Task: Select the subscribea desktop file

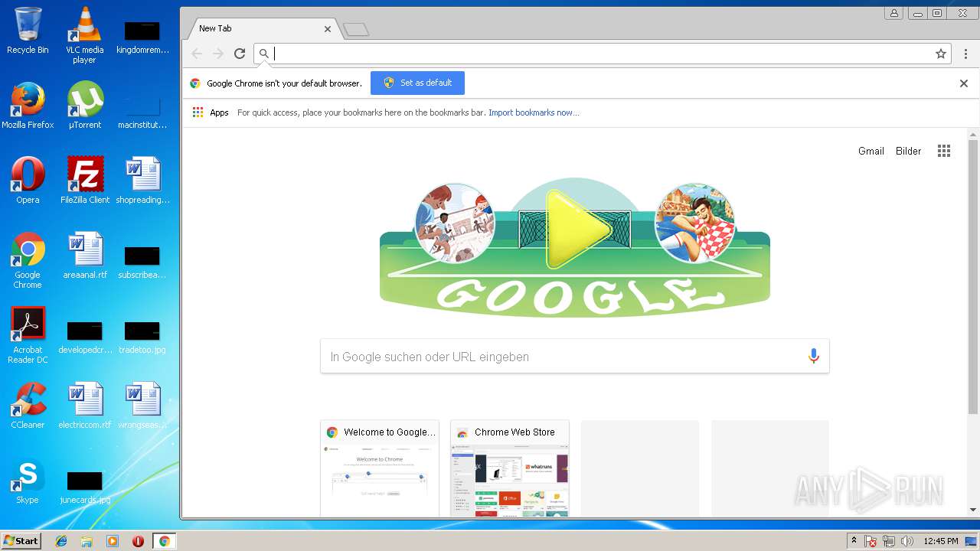Action: [x=142, y=262]
